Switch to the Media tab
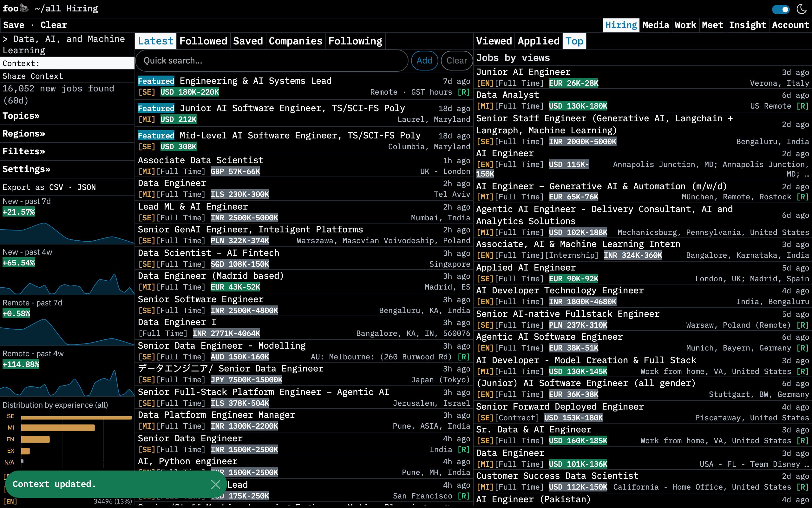 tap(656, 25)
